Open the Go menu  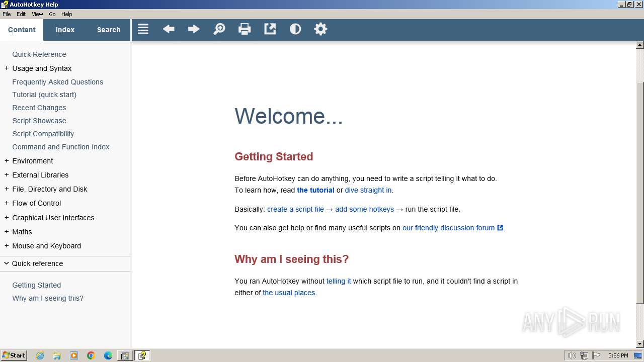click(52, 14)
